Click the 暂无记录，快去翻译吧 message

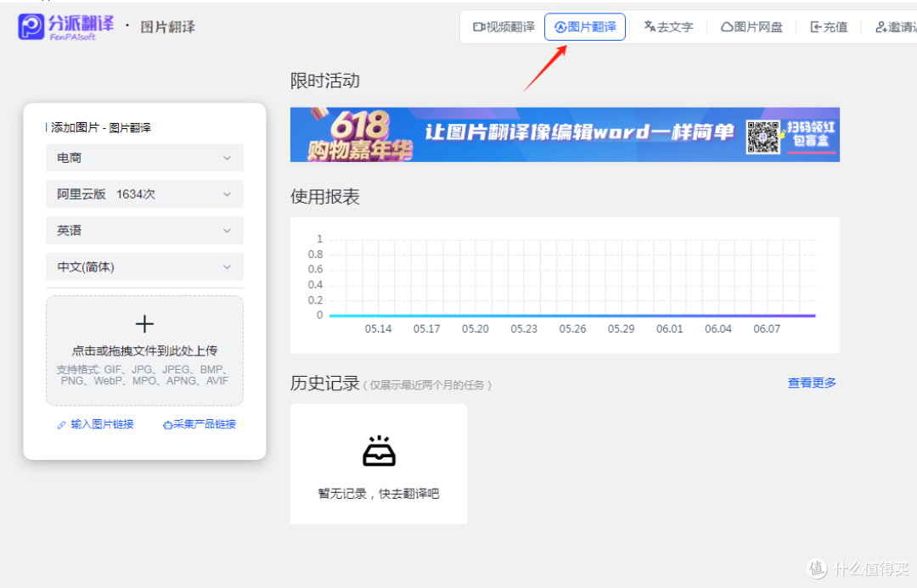point(379,494)
